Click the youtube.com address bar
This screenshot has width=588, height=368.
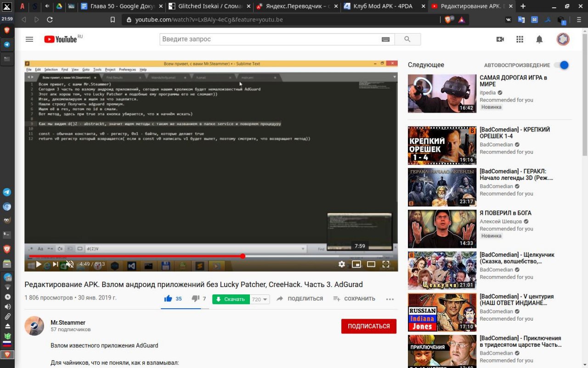280,20
